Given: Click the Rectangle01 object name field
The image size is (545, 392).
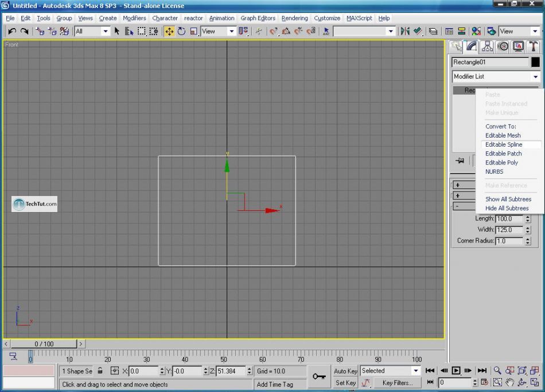Looking at the screenshot, I should point(490,62).
